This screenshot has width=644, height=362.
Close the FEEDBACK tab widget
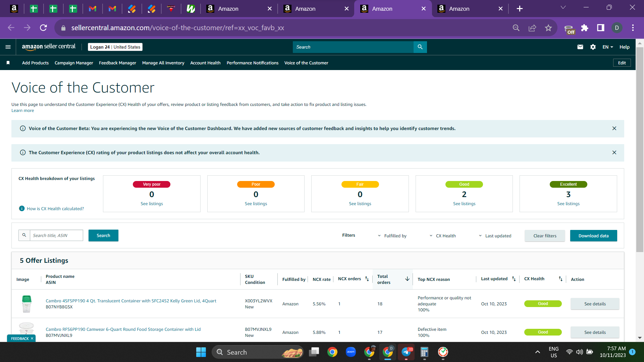pyautogui.click(x=32, y=339)
